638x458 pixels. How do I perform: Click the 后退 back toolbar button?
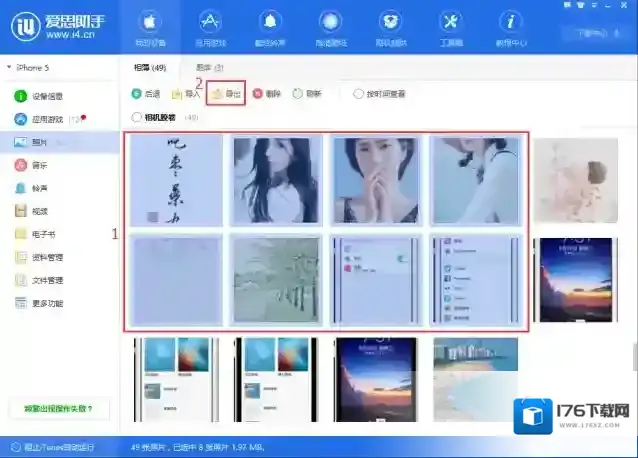(x=146, y=94)
